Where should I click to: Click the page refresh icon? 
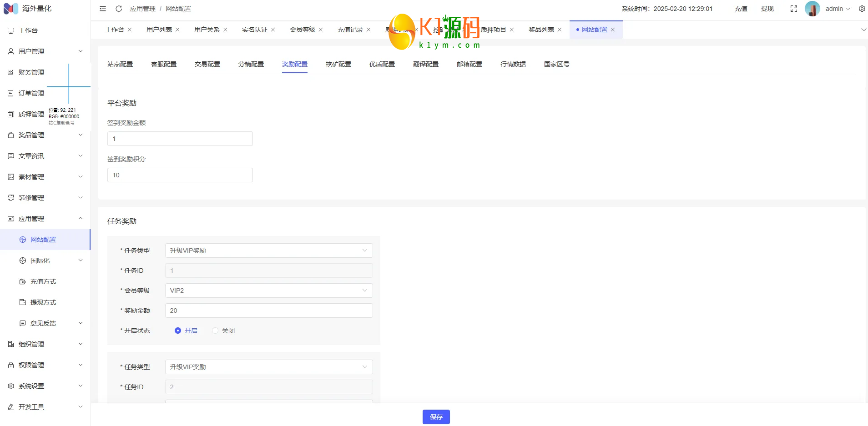119,9
